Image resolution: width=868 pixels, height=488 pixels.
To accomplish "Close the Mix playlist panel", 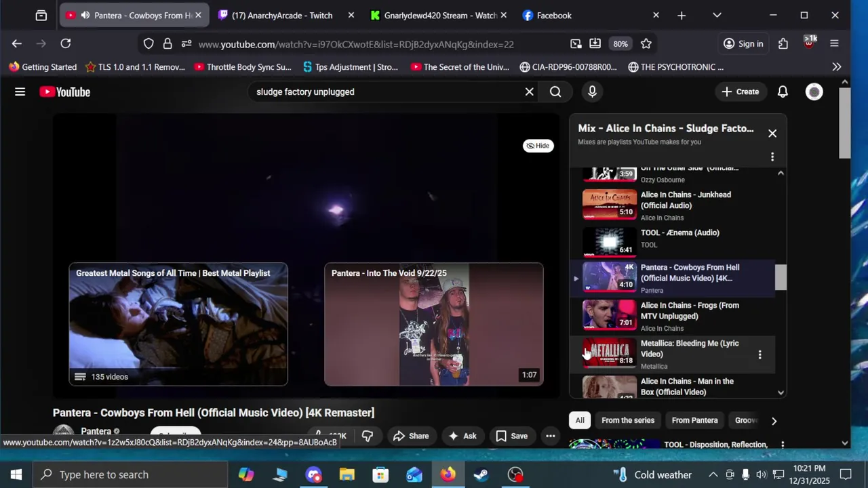I will (x=772, y=134).
